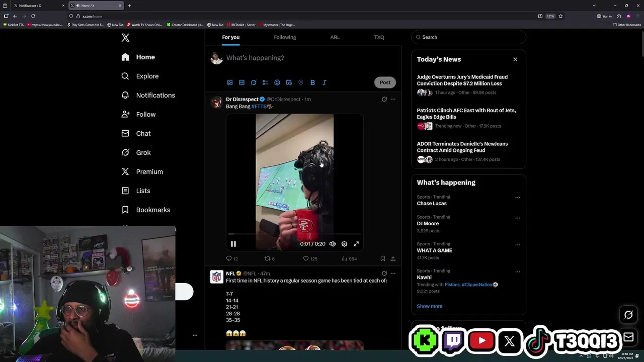Seek on the video progress bar
Image resolution: width=644 pixels, height=362 pixels.
(x=294, y=234)
